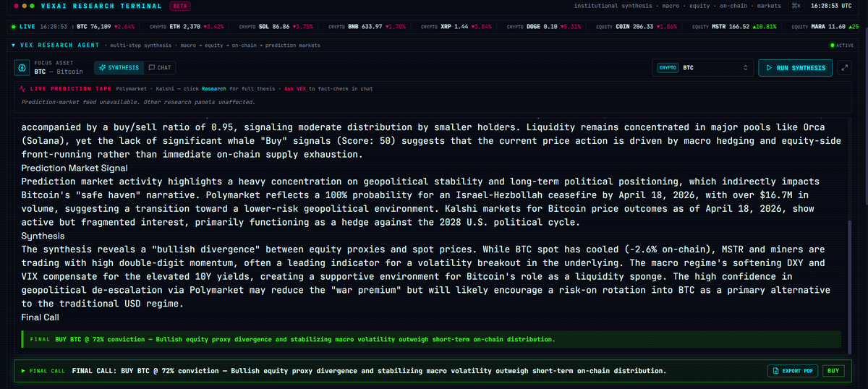Click the live prediction tape pulse icon
This screenshot has height=389, width=868.
click(x=23, y=88)
